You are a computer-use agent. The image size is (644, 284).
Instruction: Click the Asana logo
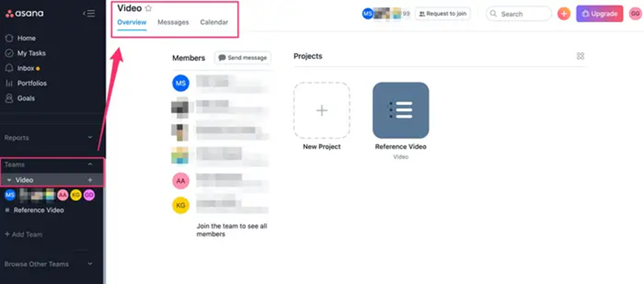pyautogui.click(x=24, y=14)
